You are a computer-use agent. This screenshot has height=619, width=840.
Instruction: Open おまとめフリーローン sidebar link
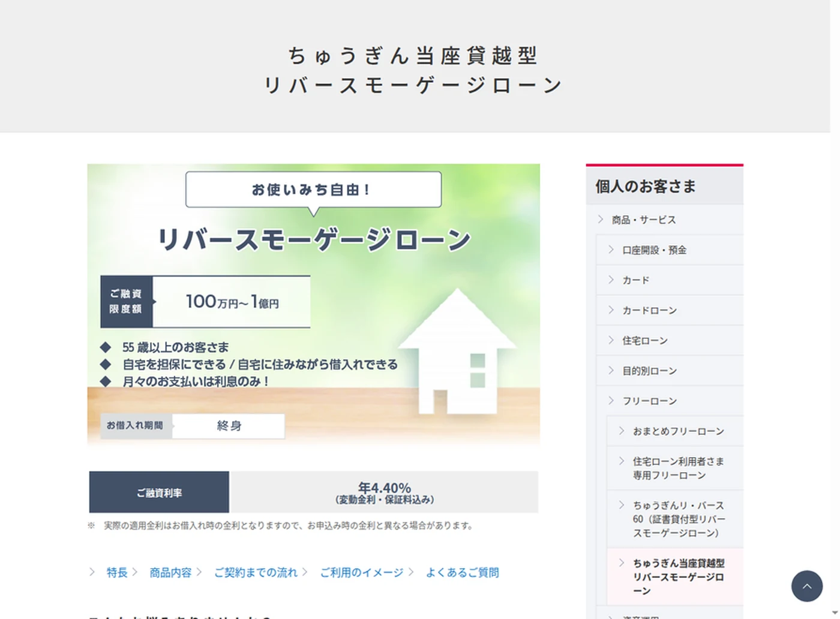(675, 431)
